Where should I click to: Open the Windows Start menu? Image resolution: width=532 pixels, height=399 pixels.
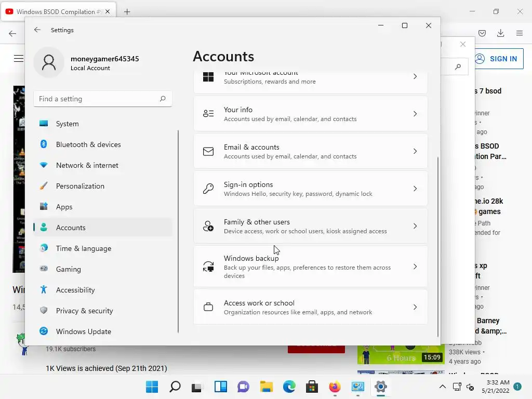pos(152,387)
